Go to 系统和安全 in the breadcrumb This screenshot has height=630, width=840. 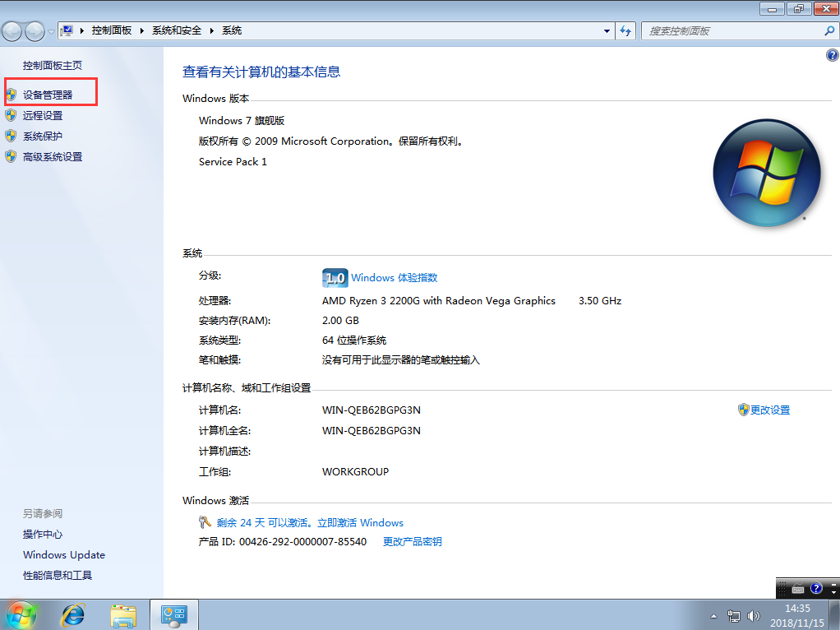coord(177,30)
